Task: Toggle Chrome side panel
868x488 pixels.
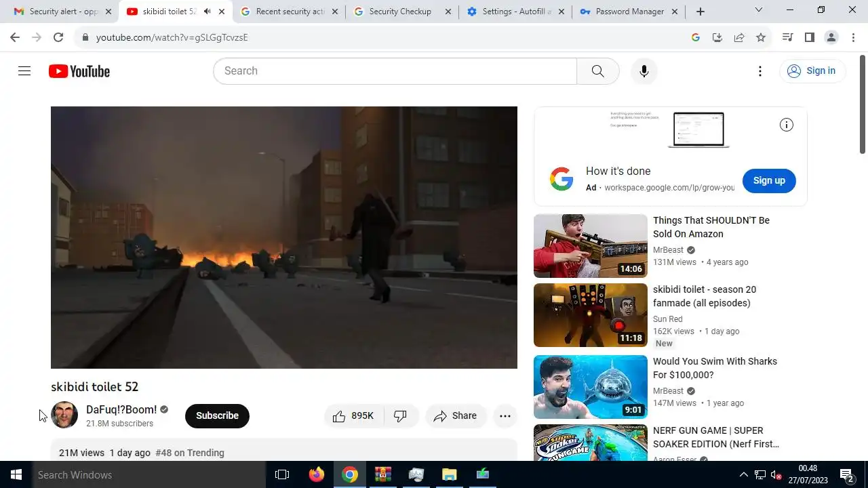Action: pos(809,37)
